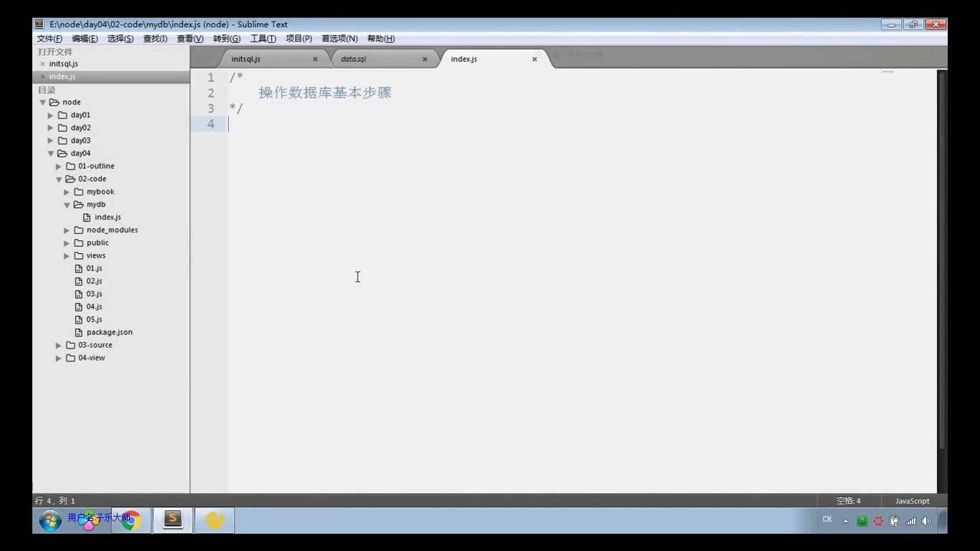Screen dimensions: 980x551
Task: Expand the node_modules folder arrow
Action: pyautogui.click(x=67, y=230)
